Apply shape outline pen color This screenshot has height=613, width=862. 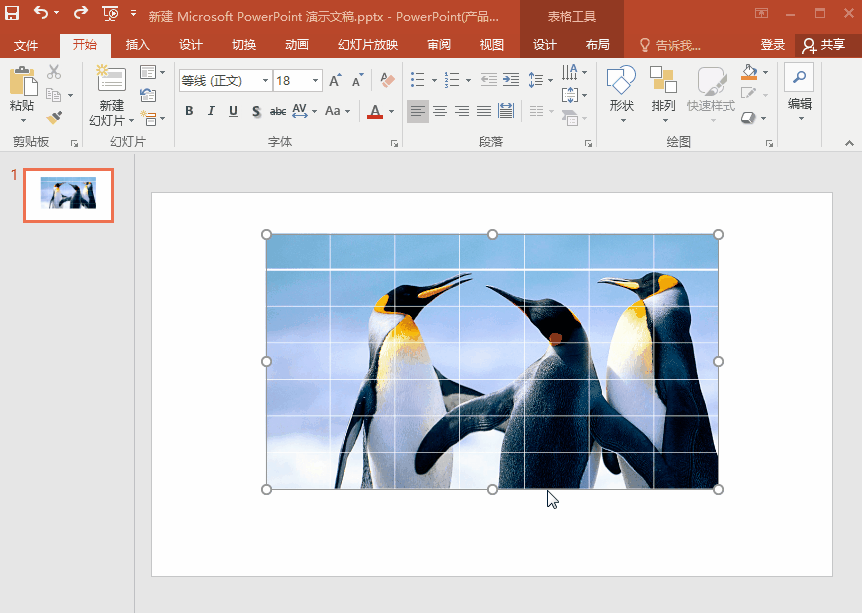(x=749, y=94)
